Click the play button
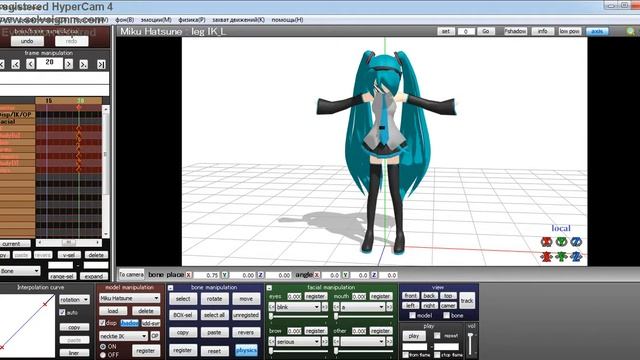Image resolution: width=640 pixels, height=360 pixels. [x=414, y=336]
